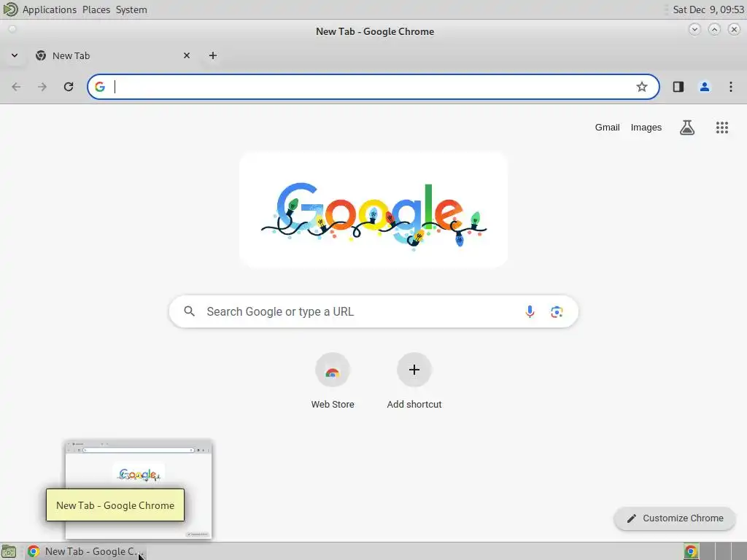Open the profile avatar icon
The image size is (747, 560).
click(705, 87)
